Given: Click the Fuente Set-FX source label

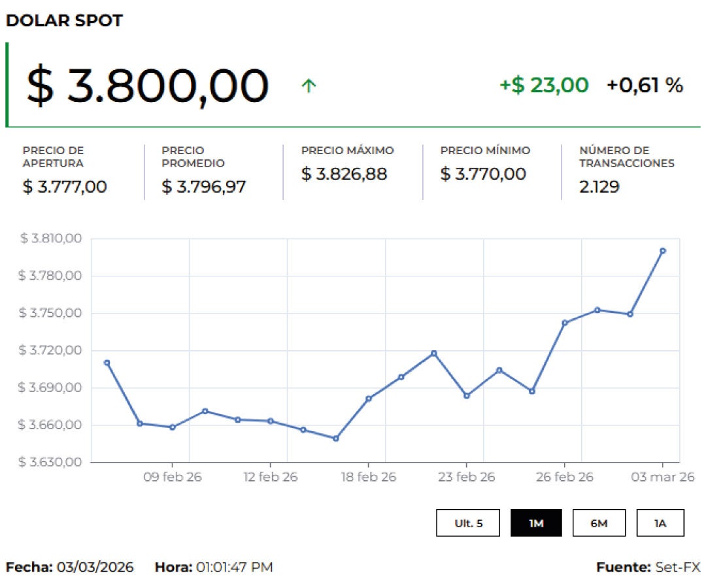Looking at the screenshot, I should 647,567.
